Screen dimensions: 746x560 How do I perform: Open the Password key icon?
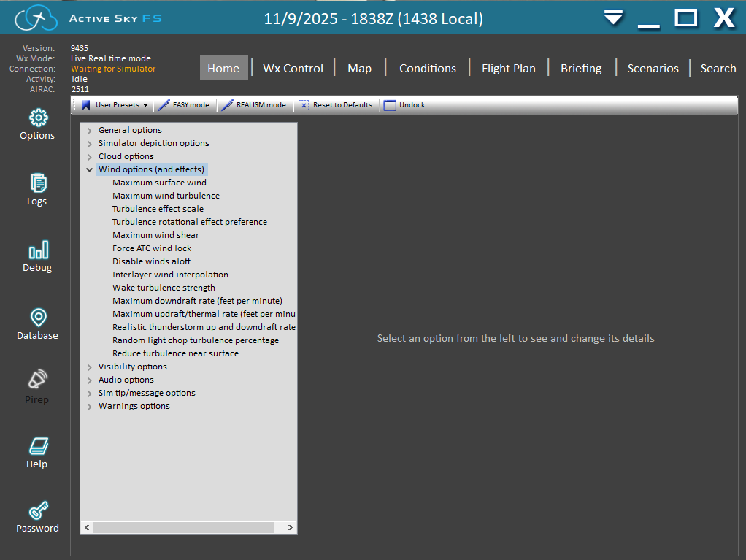coord(38,510)
